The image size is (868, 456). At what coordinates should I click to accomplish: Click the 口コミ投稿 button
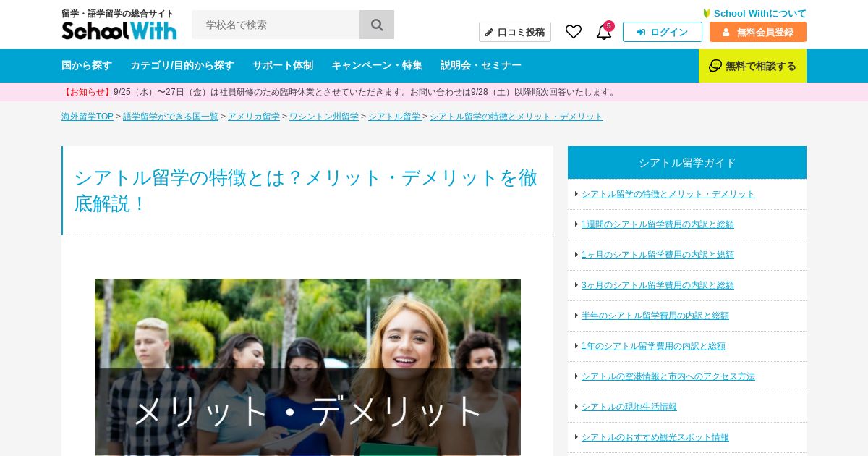(x=515, y=32)
